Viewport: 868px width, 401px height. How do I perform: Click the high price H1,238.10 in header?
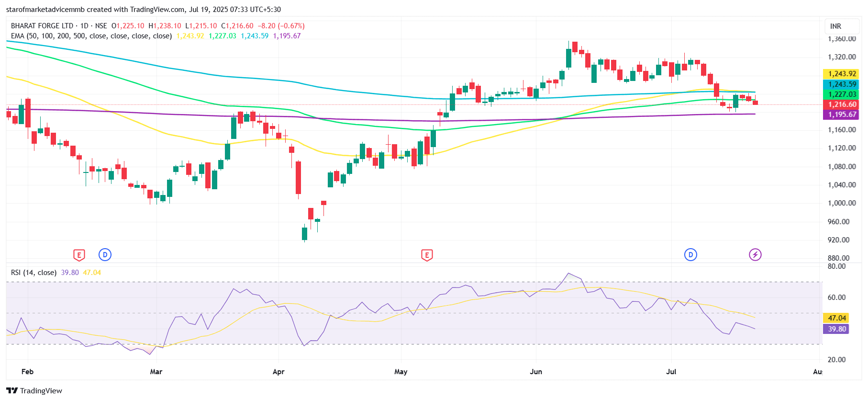[165, 26]
